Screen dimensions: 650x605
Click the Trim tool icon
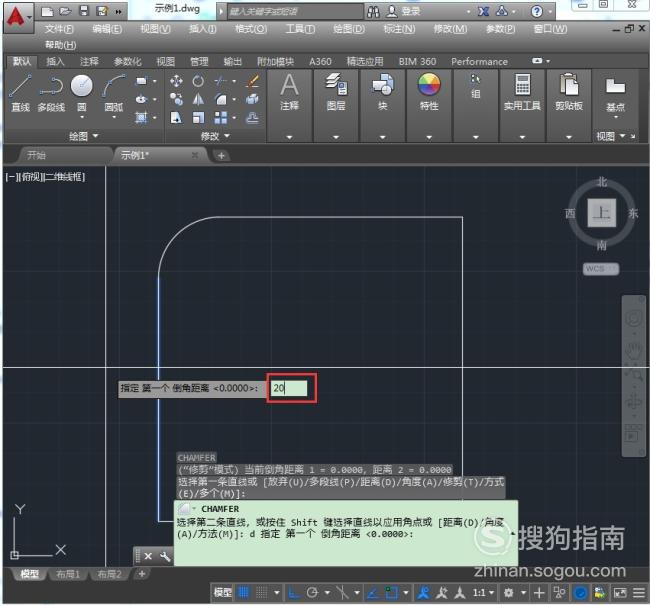coord(221,81)
